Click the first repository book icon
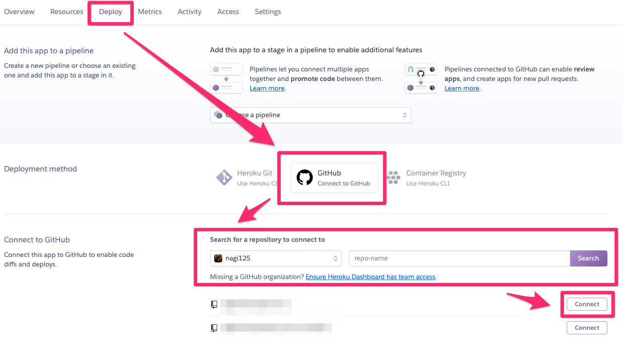 click(214, 304)
